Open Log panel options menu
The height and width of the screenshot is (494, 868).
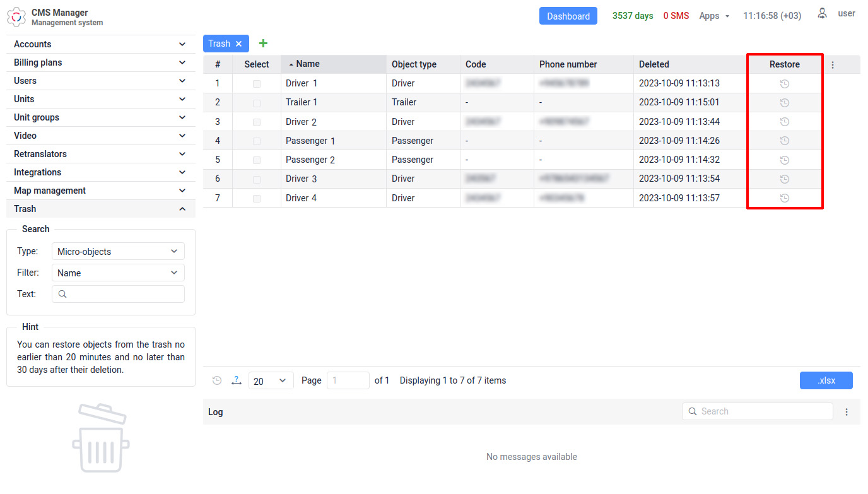pyautogui.click(x=847, y=412)
